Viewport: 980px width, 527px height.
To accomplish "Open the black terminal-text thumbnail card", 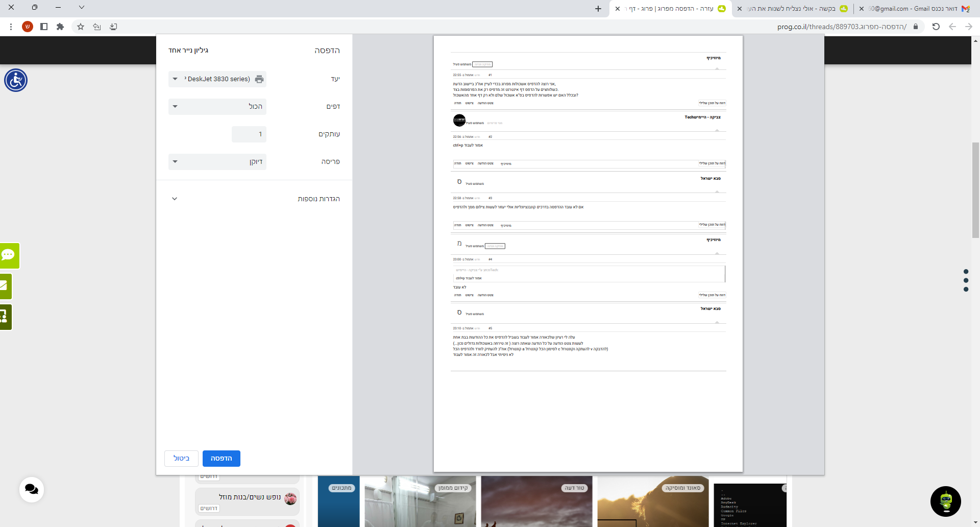I will click(750, 505).
